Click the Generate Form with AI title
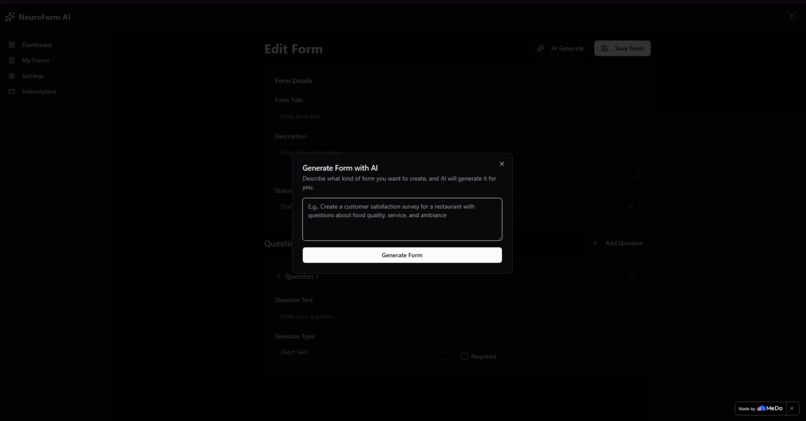The height and width of the screenshot is (421, 806). coord(340,168)
